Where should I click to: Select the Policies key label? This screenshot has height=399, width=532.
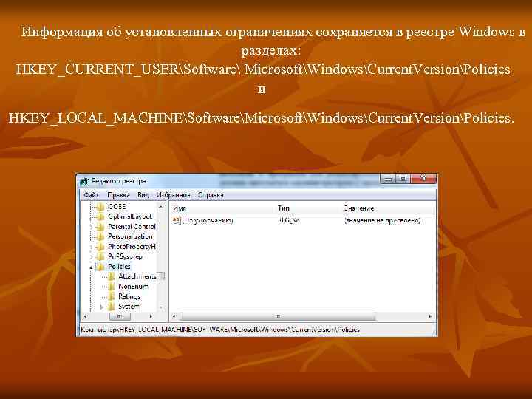pyautogui.click(x=119, y=267)
